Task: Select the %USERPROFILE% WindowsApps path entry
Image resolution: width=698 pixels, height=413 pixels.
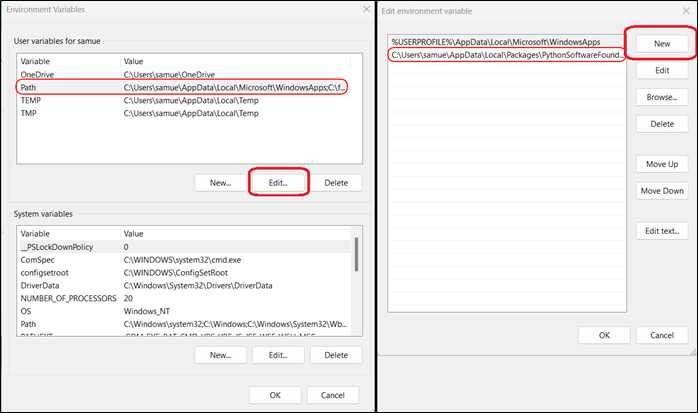Action: point(507,42)
